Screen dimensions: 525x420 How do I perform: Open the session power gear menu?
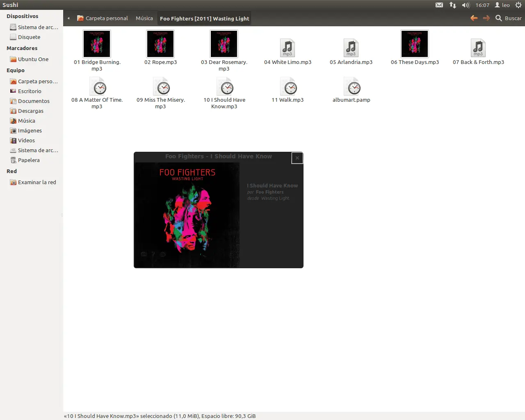click(x=518, y=5)
